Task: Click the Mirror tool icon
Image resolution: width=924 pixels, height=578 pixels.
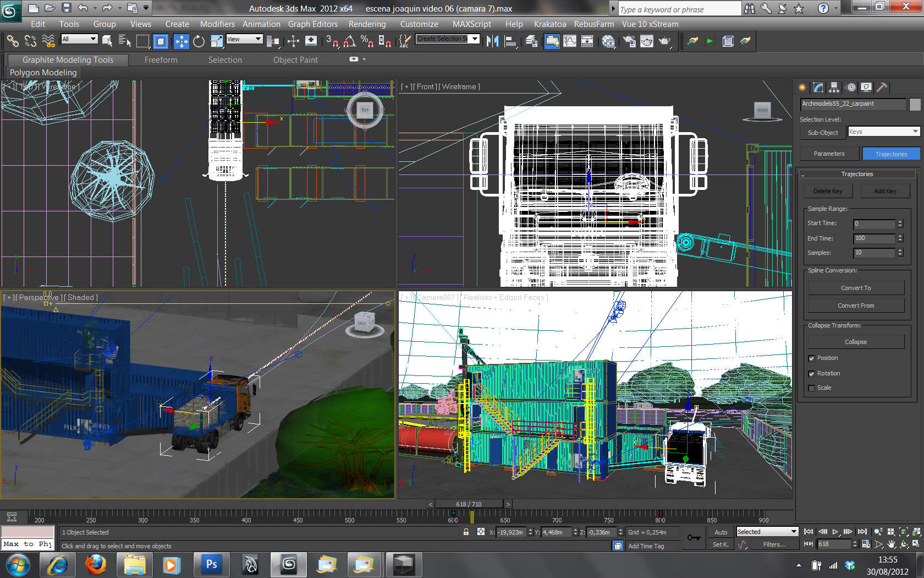Action: (x=492, y=41)
